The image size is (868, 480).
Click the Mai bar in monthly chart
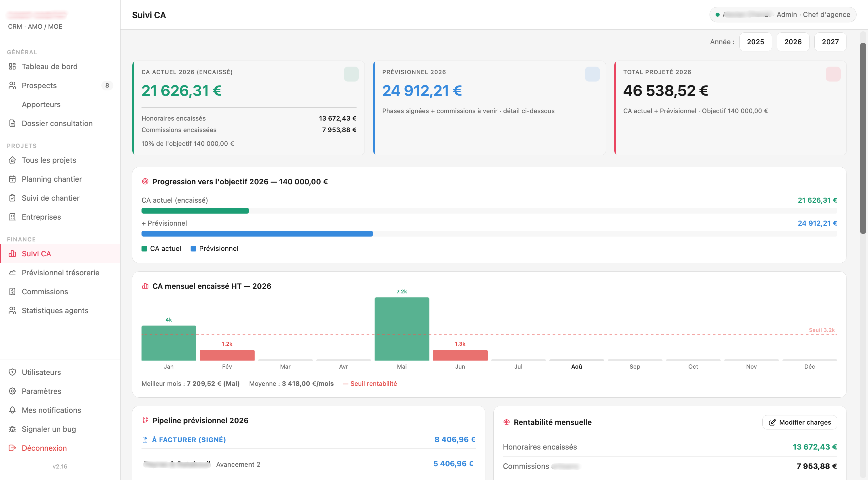point(402,329)
